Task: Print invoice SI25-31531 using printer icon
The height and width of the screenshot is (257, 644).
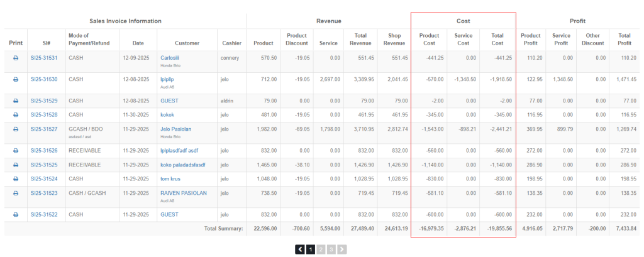Action: click(x=16, y=58)
